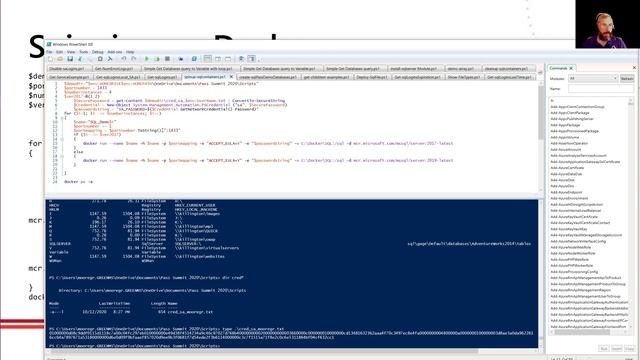The height and width of the screenshot is (360, 640).
Task: Open the File menu
Action: coord(49,52)
